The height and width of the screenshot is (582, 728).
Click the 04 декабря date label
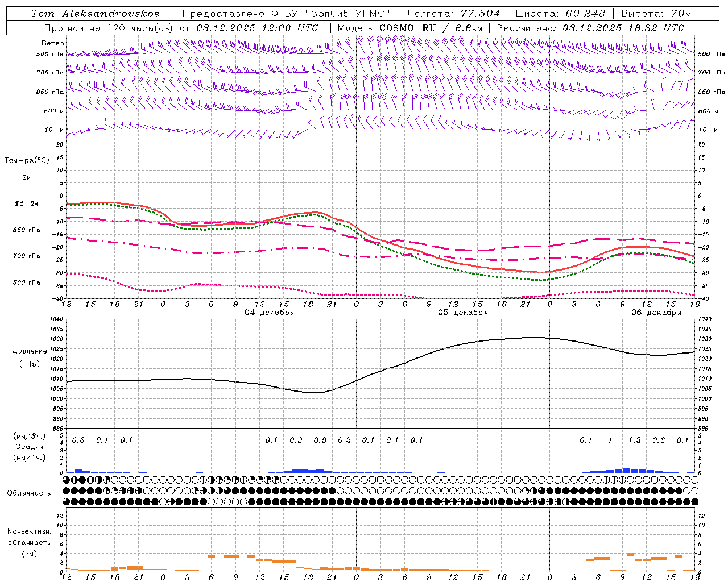pyautogui.click(x=270, y=313)
